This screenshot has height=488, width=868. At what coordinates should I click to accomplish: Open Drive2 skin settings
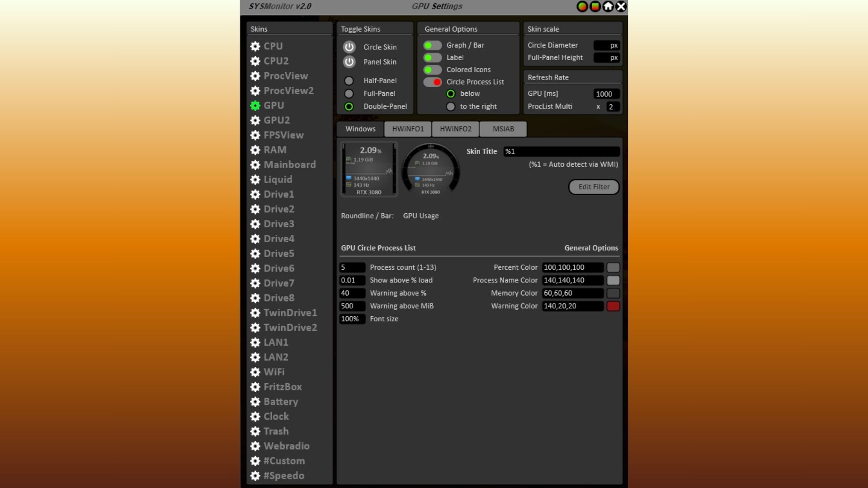tap(278, 209)
